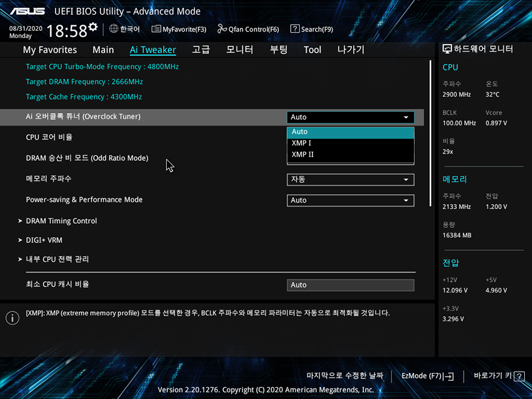Switch to the Main tab
Viewport: 532px width, 399px height.
click(x=103, y=50)
